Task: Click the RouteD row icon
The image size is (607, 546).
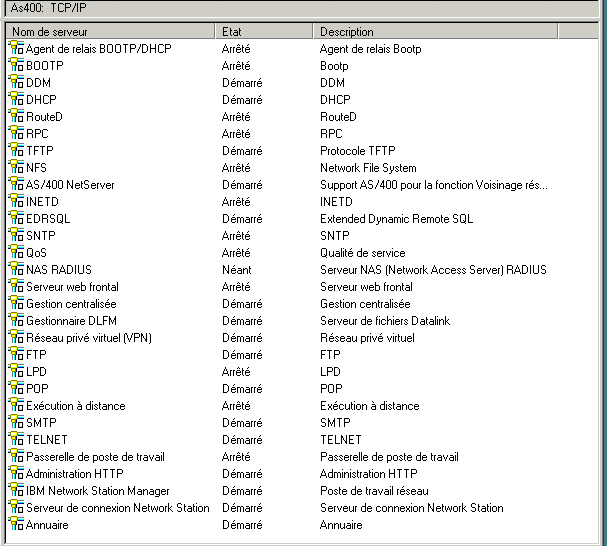Action: (16, 116)
